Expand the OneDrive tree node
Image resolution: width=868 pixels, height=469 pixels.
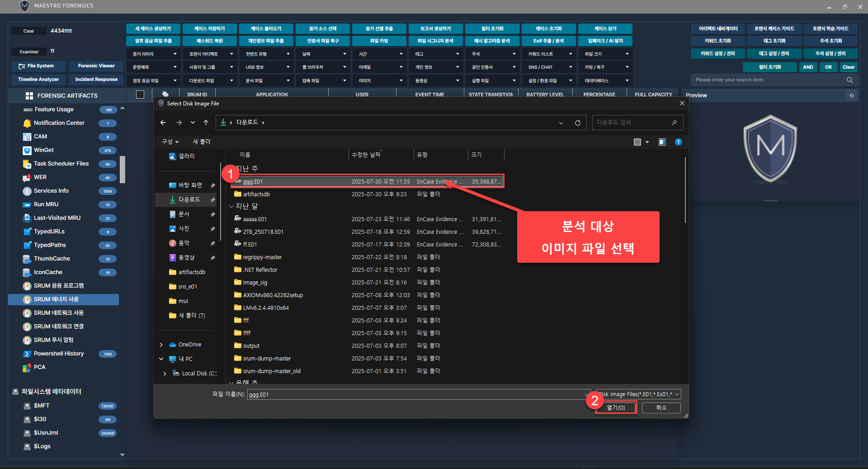(161, 345)
